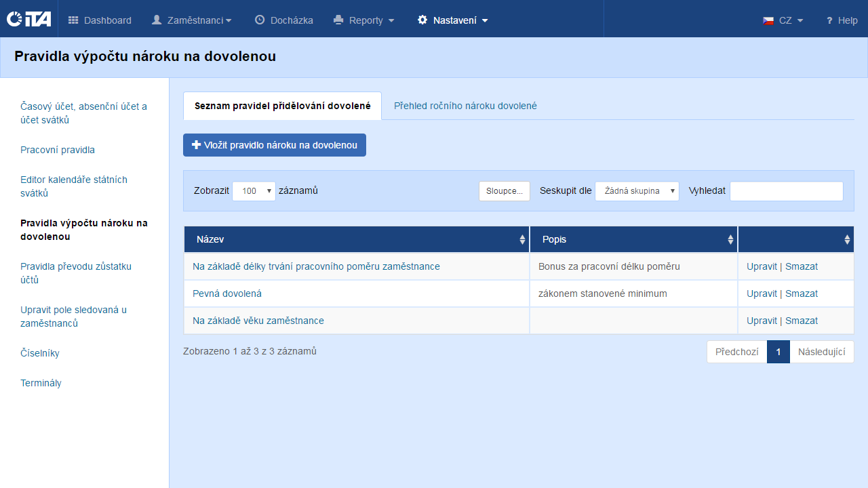The height and width of the screenshot is (488, 868).
Task: Sort table by Název column arrows
Action: click(x=522, y=239)
